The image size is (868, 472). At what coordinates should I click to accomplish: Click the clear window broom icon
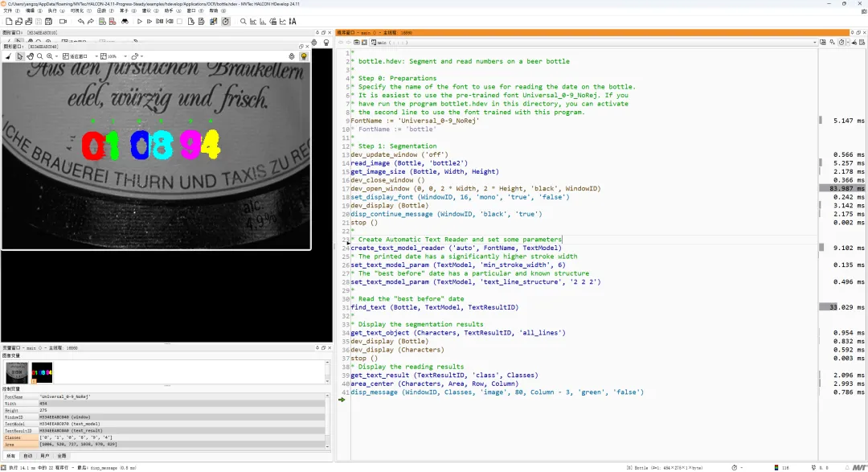click(x=8, y=56)
